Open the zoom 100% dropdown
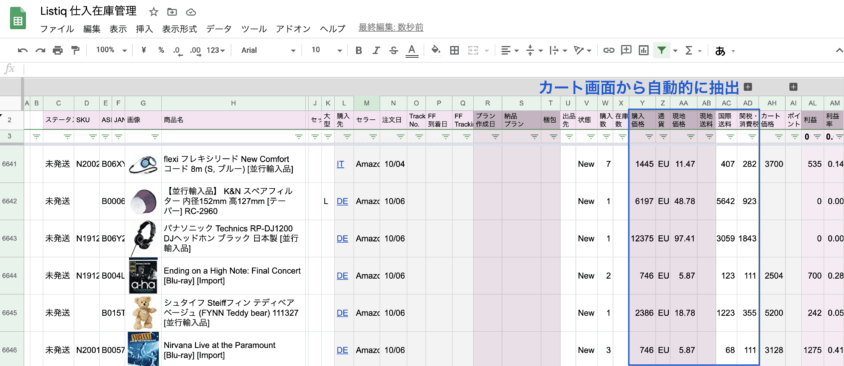The height and width of the screenshot is (366, 844). pos(111,50)
